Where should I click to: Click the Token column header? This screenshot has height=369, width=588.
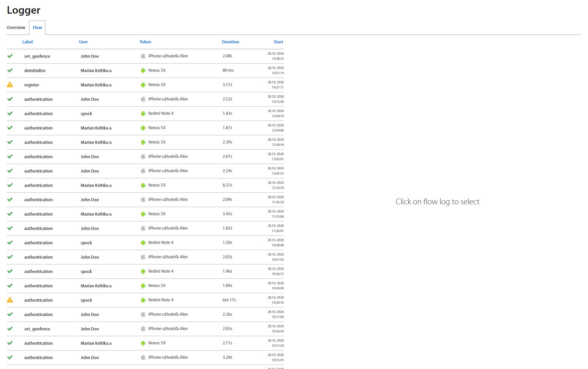[145, 42]
